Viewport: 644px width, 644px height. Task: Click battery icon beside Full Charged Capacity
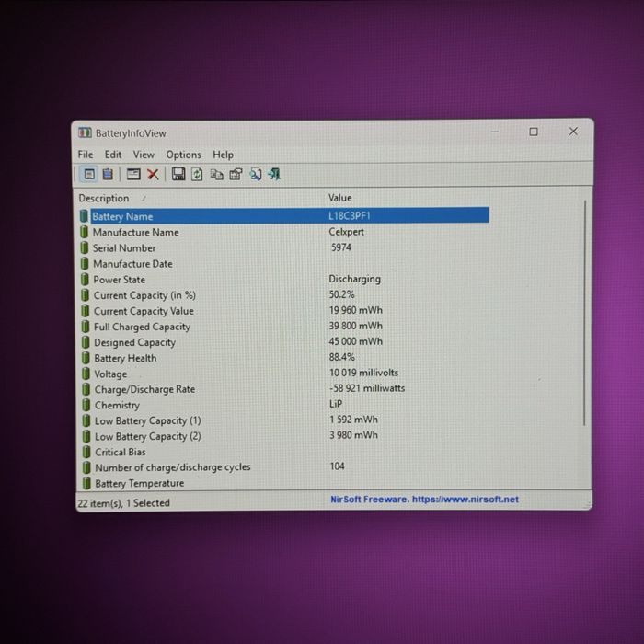[x=86, y=327]
